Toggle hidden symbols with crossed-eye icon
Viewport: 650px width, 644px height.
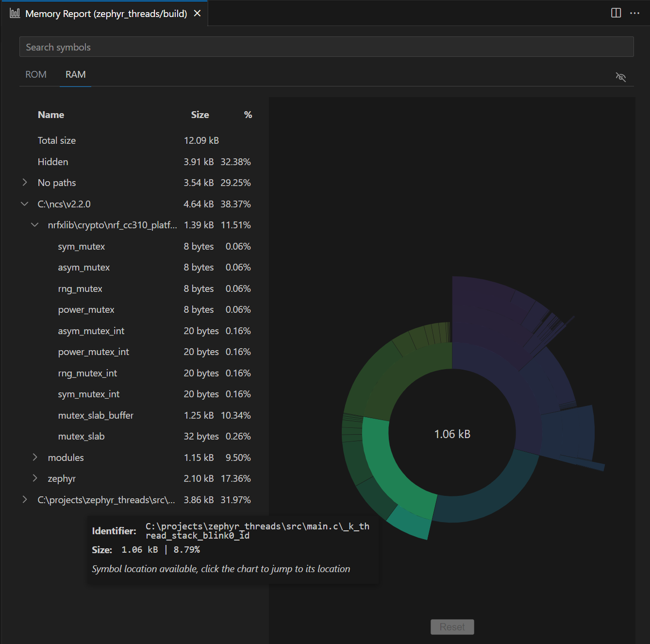tap(620, 77)
